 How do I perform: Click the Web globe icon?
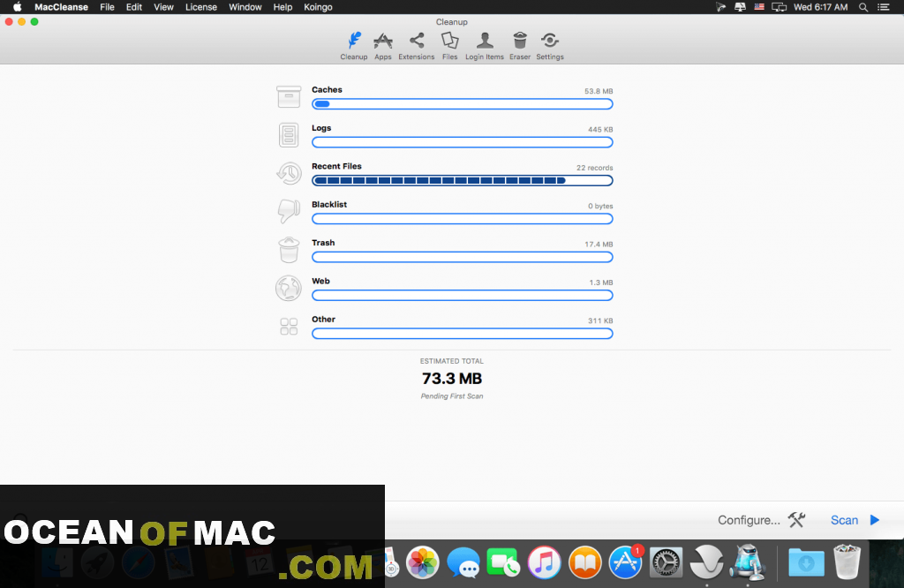coord(289,288)
